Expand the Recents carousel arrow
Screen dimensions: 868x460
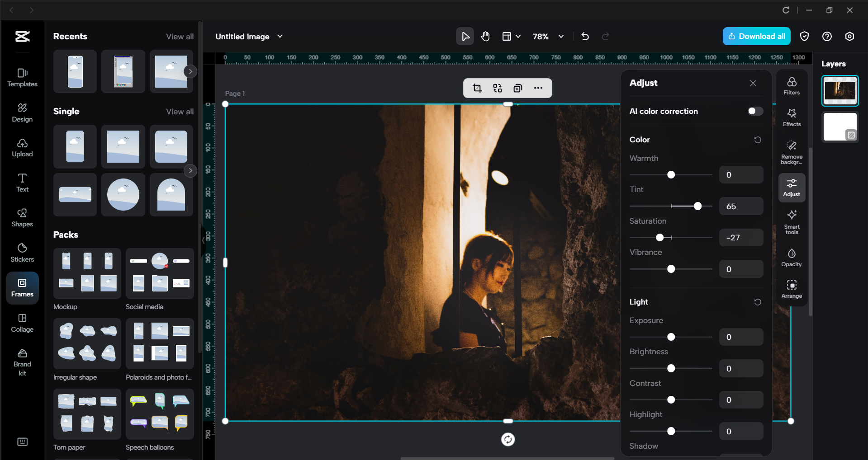point(190,71)
